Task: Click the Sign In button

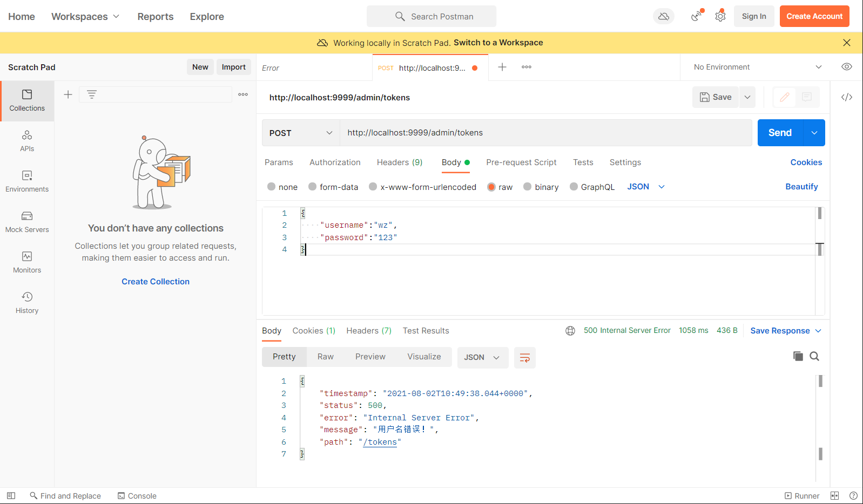Action: coord(754,16)
